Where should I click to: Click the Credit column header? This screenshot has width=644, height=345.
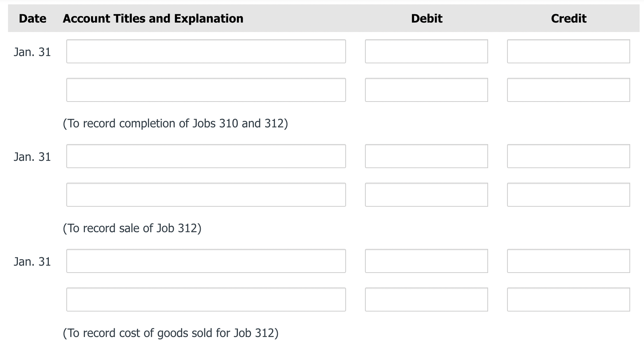568,18
